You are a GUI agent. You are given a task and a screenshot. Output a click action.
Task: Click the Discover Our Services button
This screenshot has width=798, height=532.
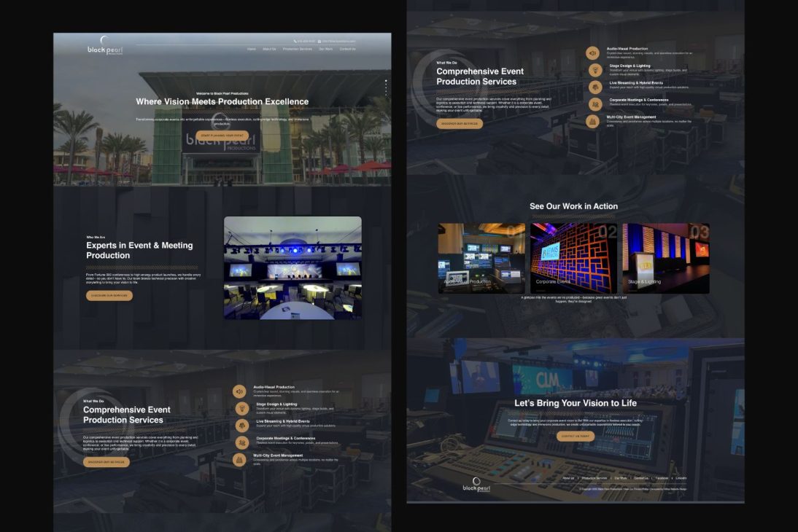pyautogui.click(x=110, y=295)
